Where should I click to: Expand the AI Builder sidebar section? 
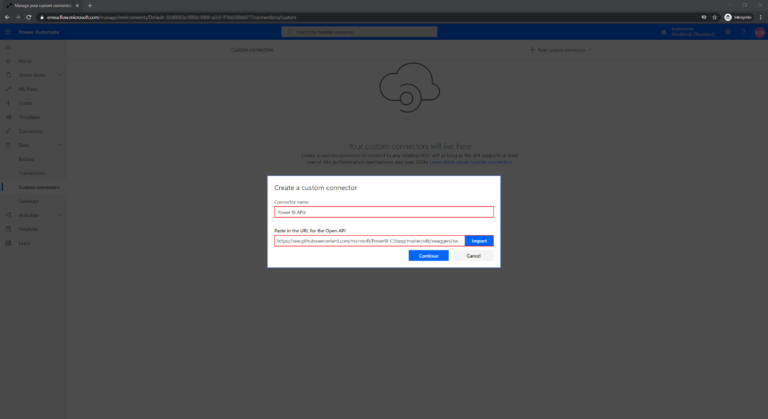60,215
